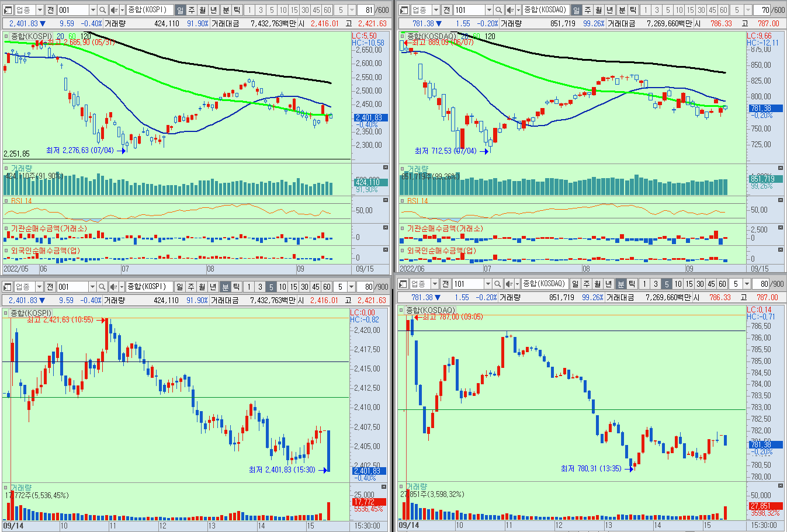The image size is (787, 532).
Task: Select 60-minute interval in KOSDAQ minute chart
Action: click(722, 284)
